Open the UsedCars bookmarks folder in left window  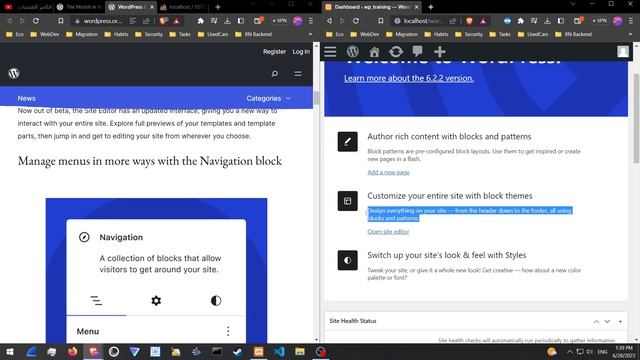[x=213, y=34]
